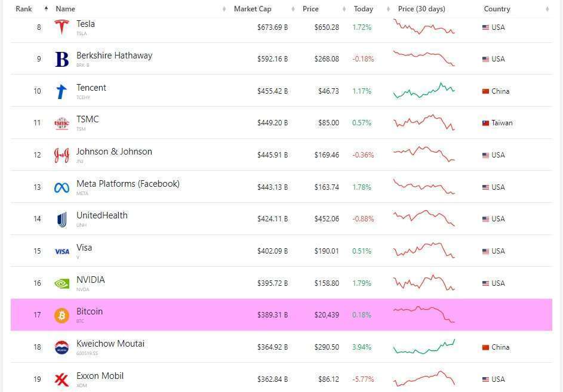Sort the table by Rank column
This screenshot has height=392, width=563.
tap(24, 9)
